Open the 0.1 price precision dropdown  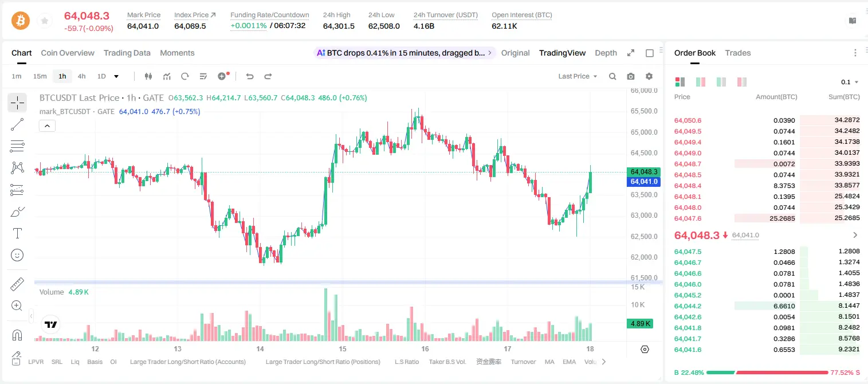point(850,82)
